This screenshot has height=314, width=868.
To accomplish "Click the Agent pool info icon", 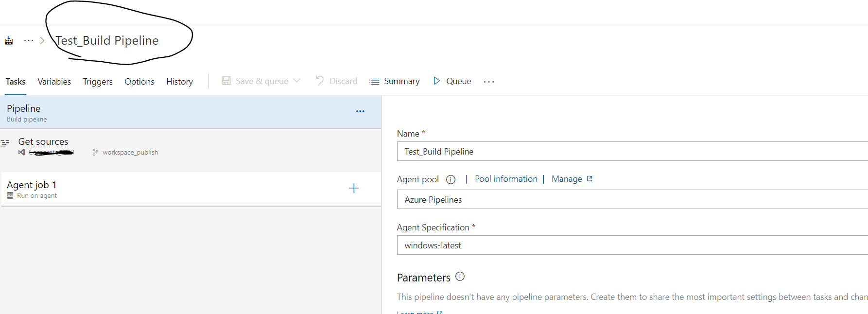I will click(x=451, y=179).
